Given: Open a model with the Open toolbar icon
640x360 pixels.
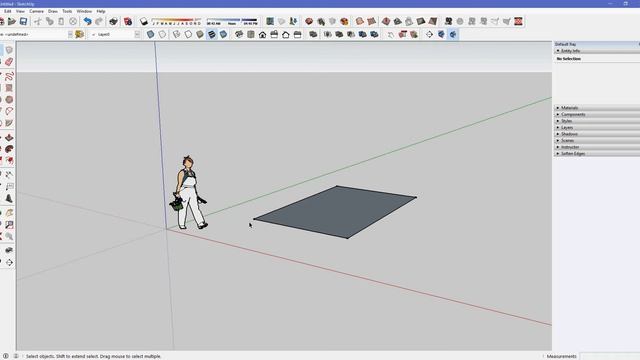Looking at the screenshot, I should pyautogui.click(x=12, y=21).
